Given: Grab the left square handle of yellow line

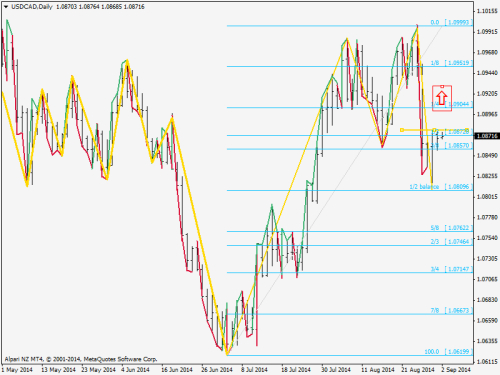Looking at the screenshot, I should pyautogui.click(x=402, y=130).
